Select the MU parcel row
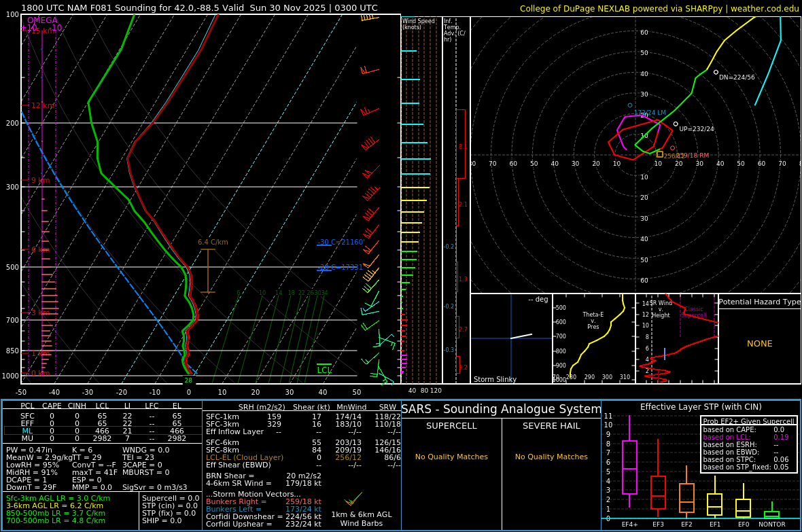Viewport: 802px width, 532px height. [x=103, y=438]
